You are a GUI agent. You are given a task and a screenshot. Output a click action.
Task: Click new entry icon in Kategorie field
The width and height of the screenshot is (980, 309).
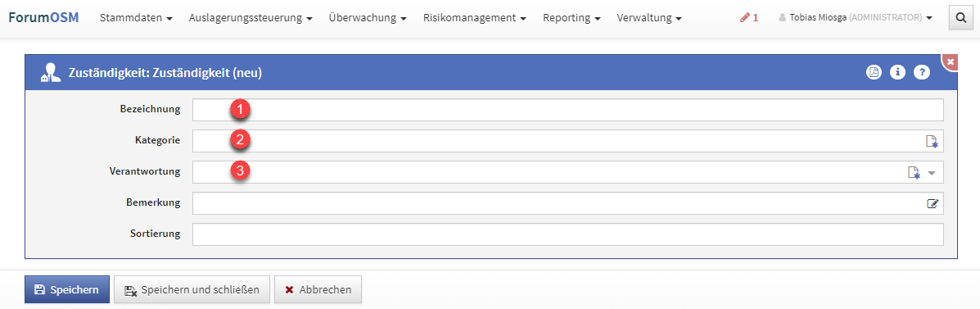click(932, 141)
